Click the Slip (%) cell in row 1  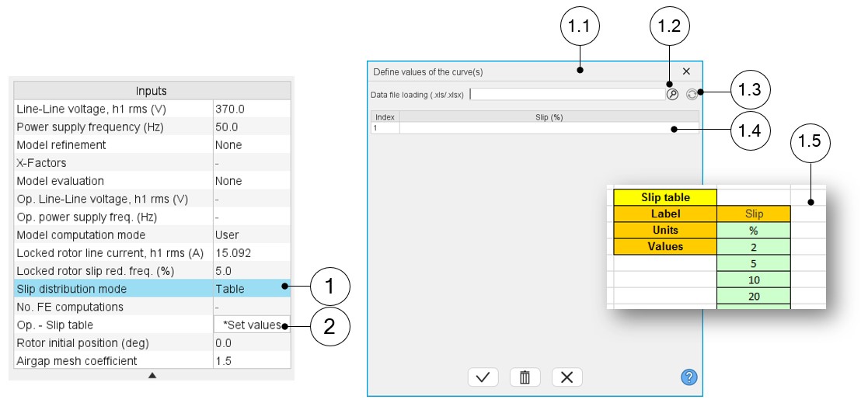(x=549, y=128)
